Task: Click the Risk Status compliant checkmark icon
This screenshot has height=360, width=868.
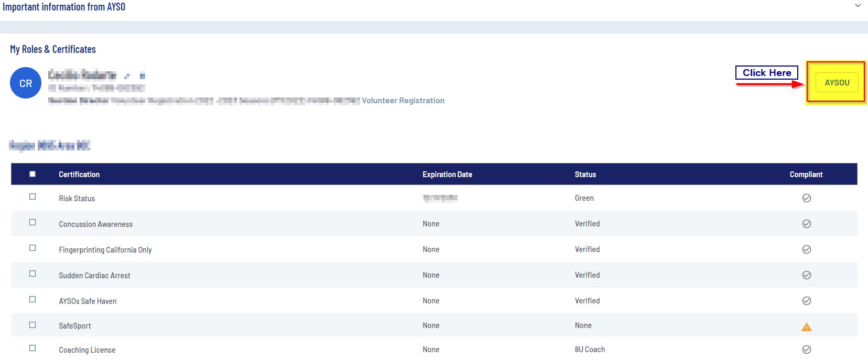Action: pos(806,198)
